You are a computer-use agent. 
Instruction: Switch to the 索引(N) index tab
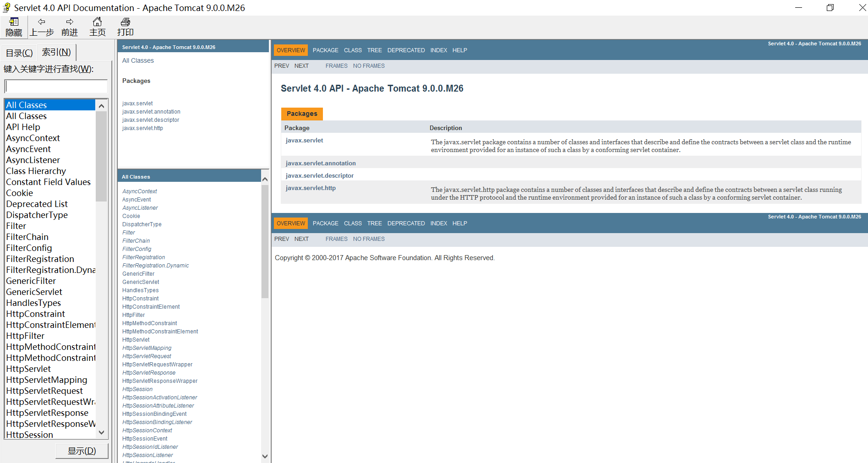[56, 52]
